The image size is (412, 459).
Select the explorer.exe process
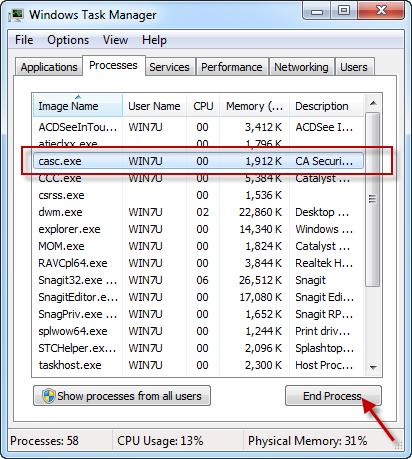pos(198,229)
